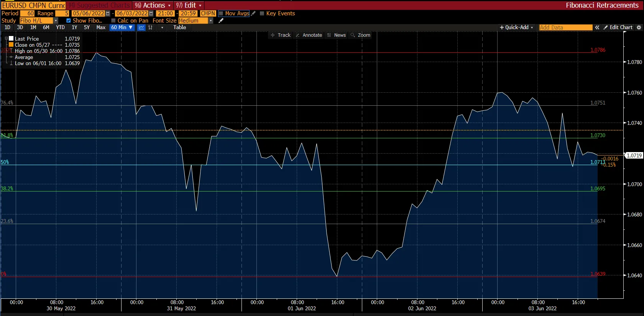Click the start date 05/06/2022 field
The image size is (644, 316).
coord(89,13)
